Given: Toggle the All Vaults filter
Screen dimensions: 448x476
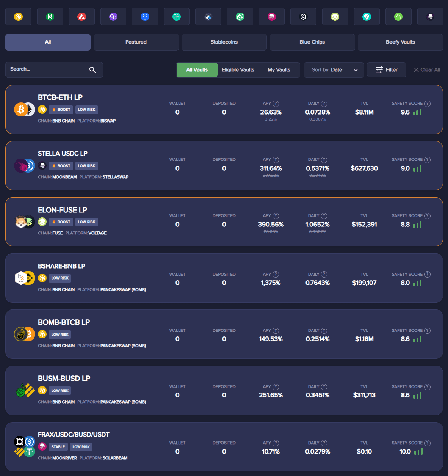Looking at the screenshot, I should (x=197, y=70).
